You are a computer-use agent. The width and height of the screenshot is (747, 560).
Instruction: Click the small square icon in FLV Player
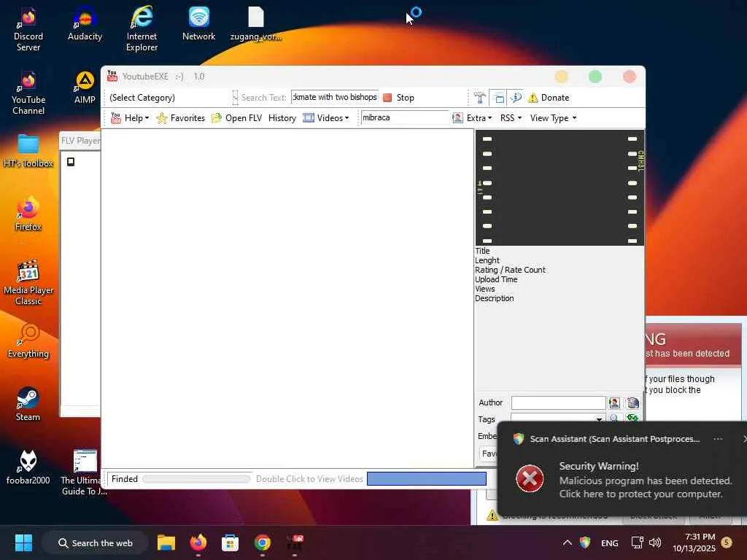71,162
